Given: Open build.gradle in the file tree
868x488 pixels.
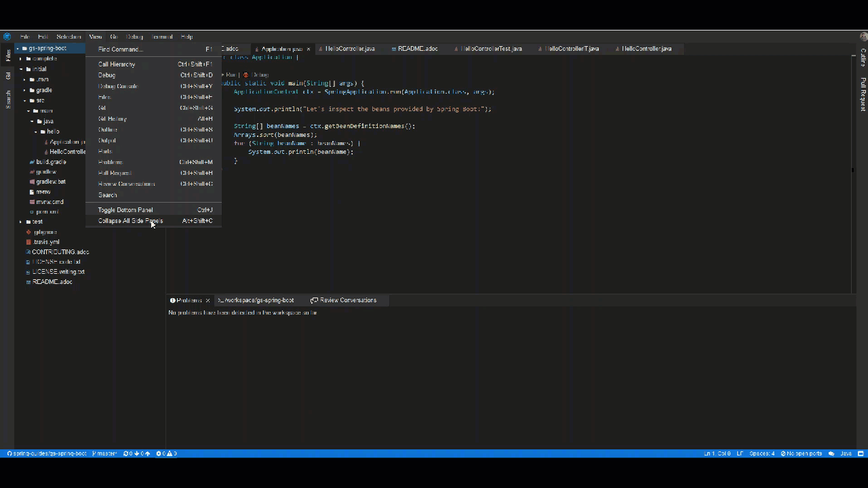Looking at the screenshot, I should [x=51, y=162].
